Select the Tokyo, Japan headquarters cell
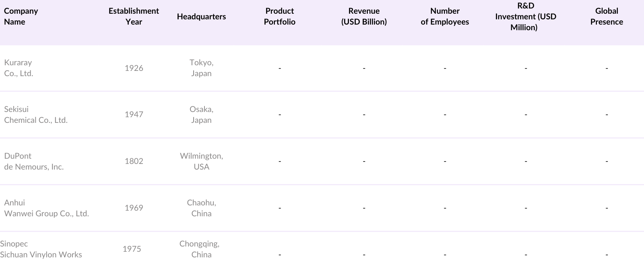Viewport: 644px width, 263px height. (201, 68)
